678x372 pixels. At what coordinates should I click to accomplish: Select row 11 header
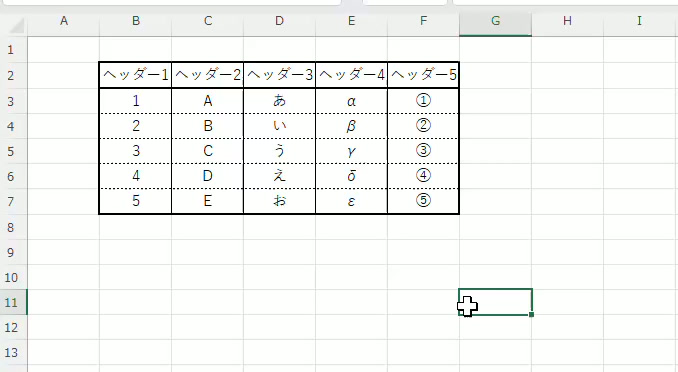pyautogui.click(x=13, y=302)
